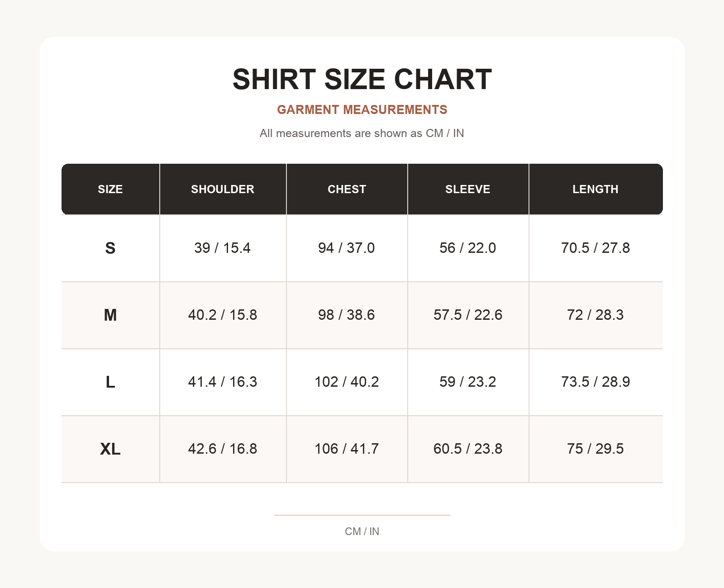Click the LENGTH column header
The height and width of the screenshot is (588, 724).
coord(595,189)
